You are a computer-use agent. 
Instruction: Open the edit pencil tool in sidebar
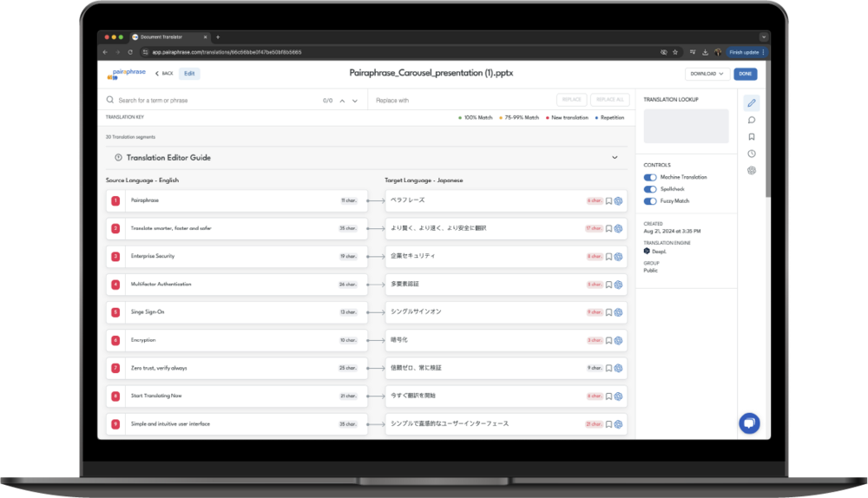[751, 103]
